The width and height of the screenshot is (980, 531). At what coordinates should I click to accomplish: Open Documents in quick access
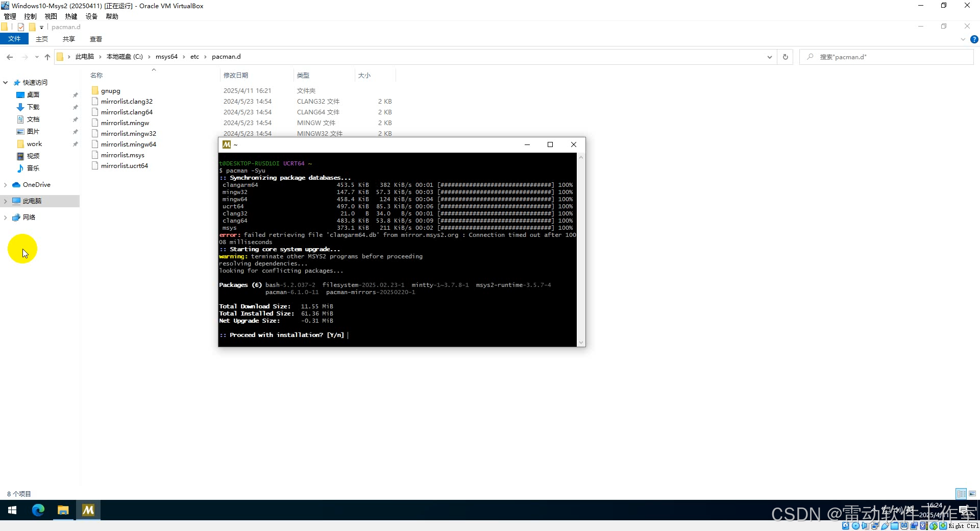point(33,119)
